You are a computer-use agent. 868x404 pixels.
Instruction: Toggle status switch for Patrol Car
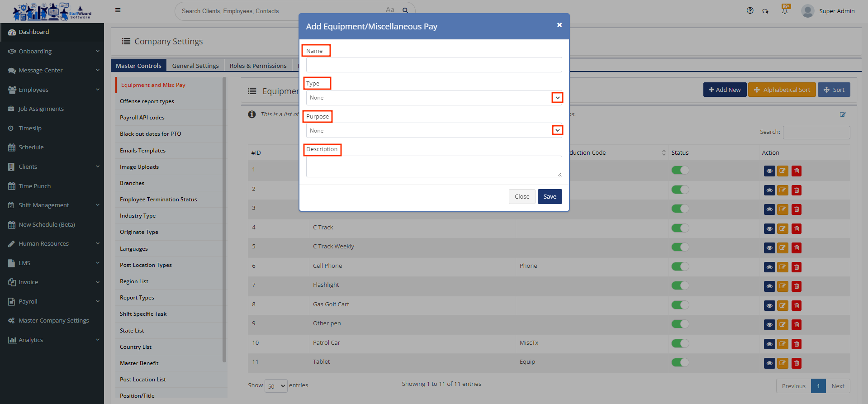pos(680,343)
